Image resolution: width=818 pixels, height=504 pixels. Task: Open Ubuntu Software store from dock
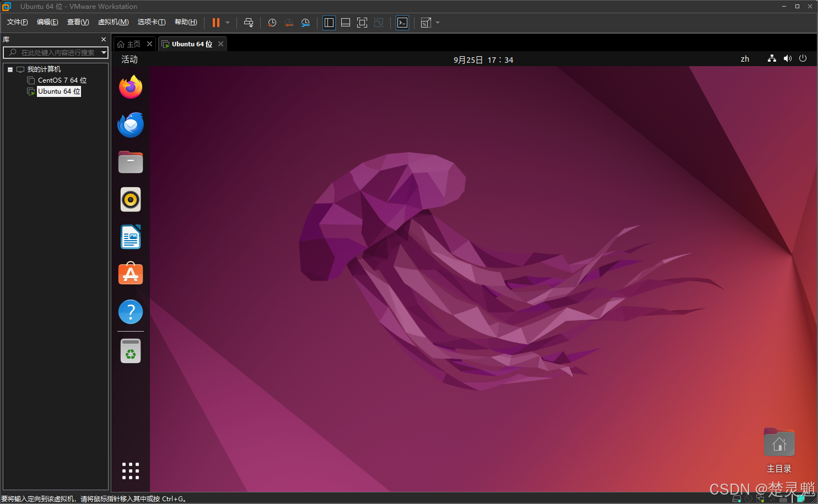coord(131,274)
